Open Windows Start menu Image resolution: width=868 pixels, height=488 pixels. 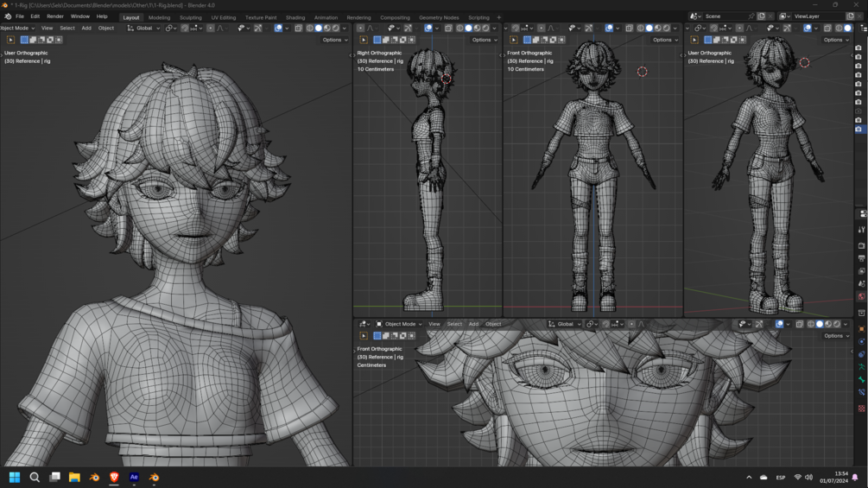(15, 477)
